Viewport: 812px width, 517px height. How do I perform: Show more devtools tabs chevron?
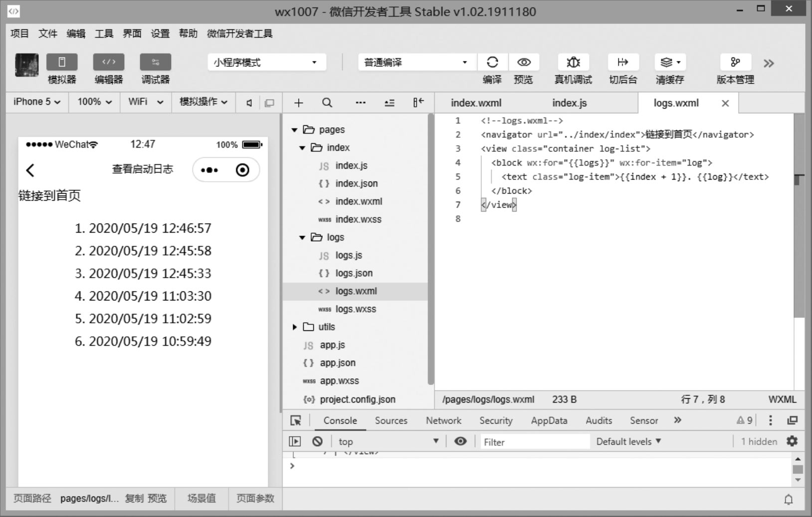click(x=677, y=420)
